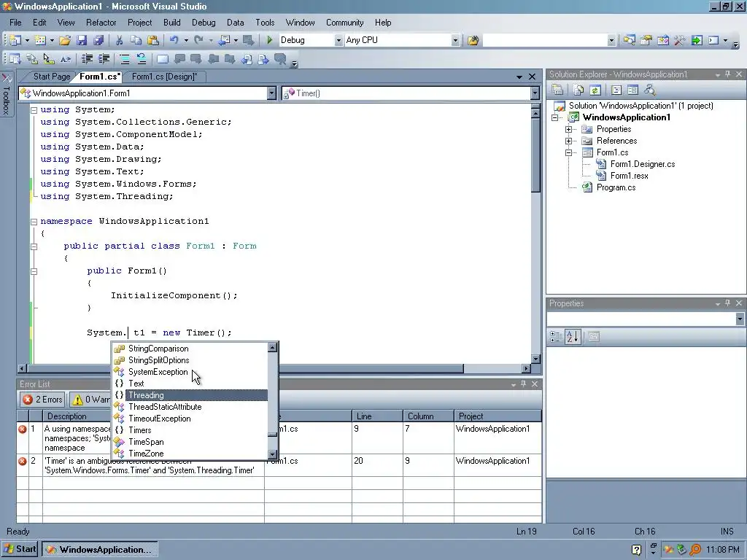Viewport: 747px width, 560px height.
Task: Collapse the Form1.cs tree node
Action: [568, 153]
